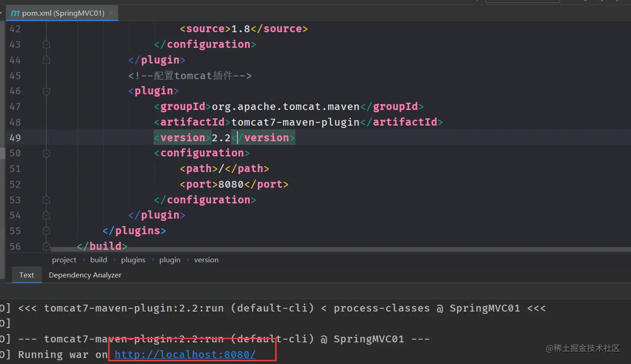Click the version value 2.2
Viewport: 631px width, 364px height.
pyautogui.click(x=221, y=138)
